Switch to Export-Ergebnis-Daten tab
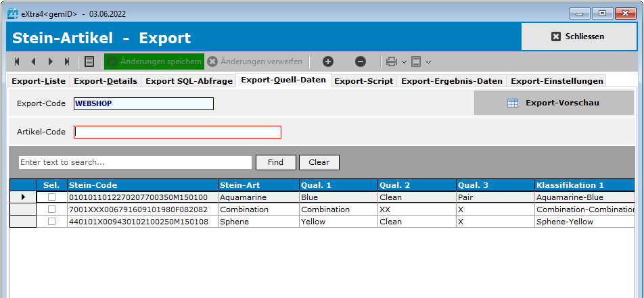The image size is (644, 298). [452, 81]
